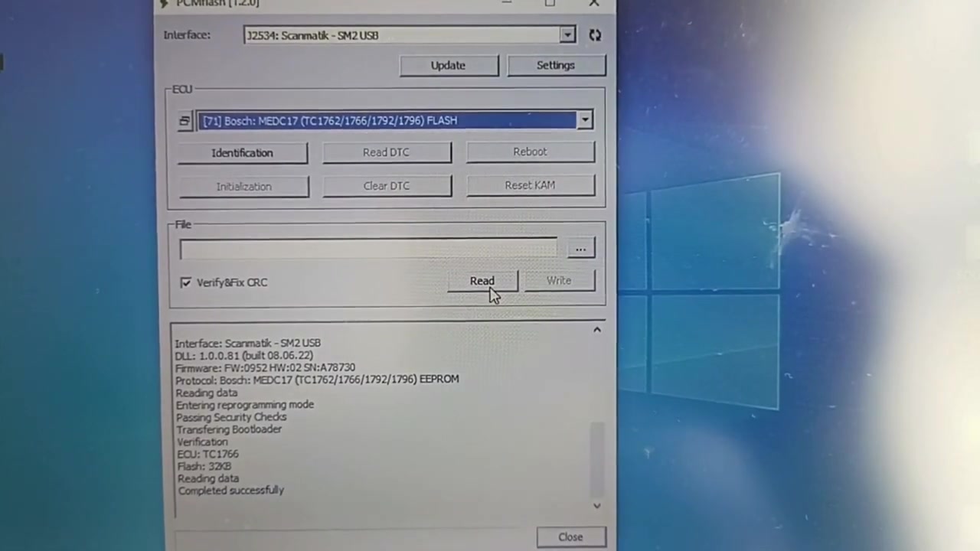Click the 'ECU: TC1766' log line
The image size is (980, 551).
207,454
